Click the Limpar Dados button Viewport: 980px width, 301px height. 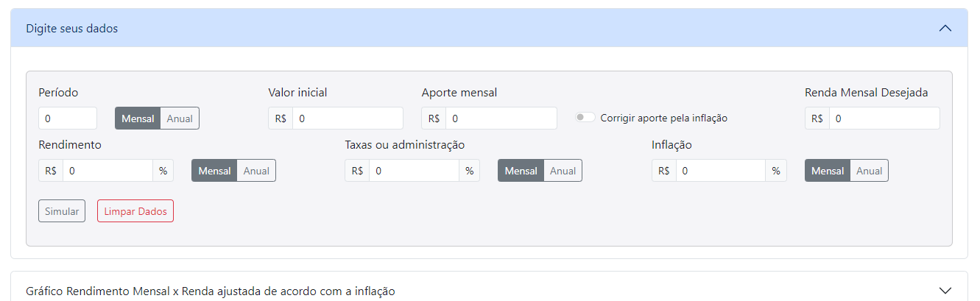pyautogui.click(x=135, y=211)
